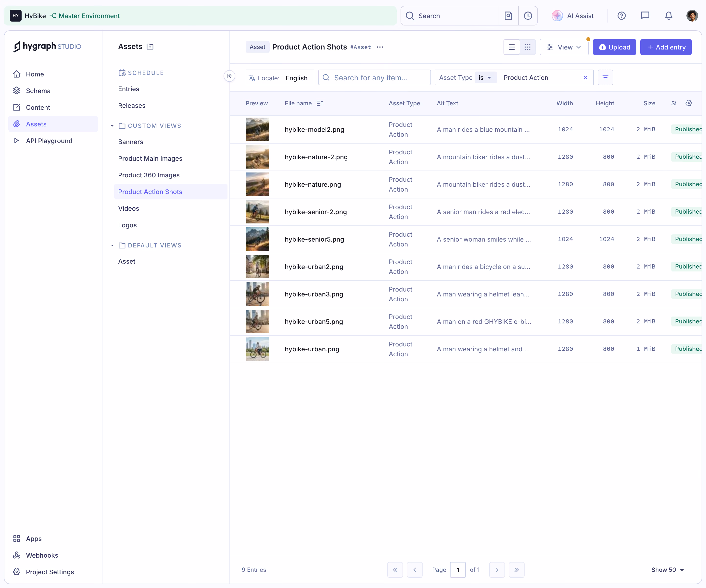Change Locale English selector
706x588 pixels.
click(x=280, y=78)
